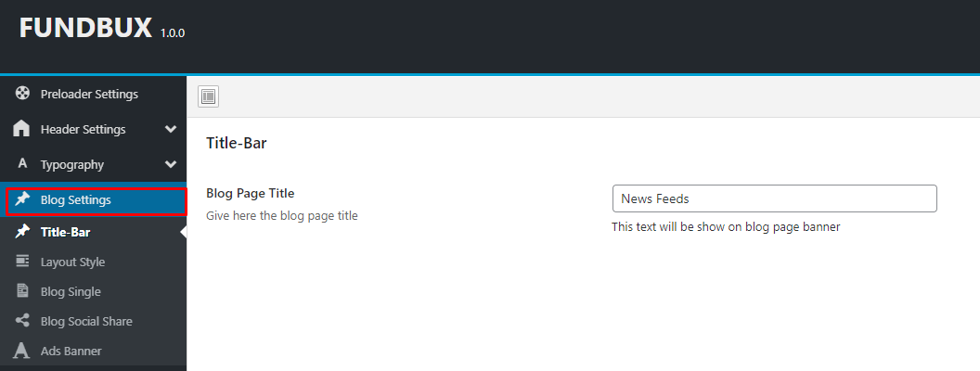This screenshot has width=980, height=371.
Task: Open Preloader Settings menu item
Action: pos(93,94)
